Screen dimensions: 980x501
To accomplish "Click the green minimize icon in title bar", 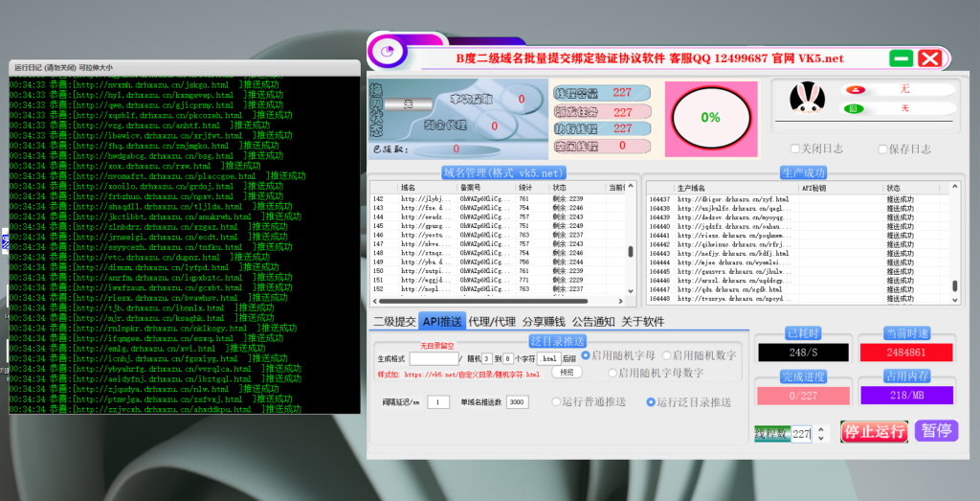I will point(901,57).
